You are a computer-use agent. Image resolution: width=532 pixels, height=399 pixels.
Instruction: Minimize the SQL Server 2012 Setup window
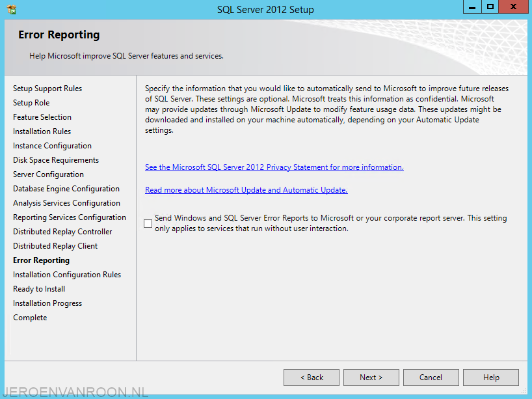(x=472, y=7)
